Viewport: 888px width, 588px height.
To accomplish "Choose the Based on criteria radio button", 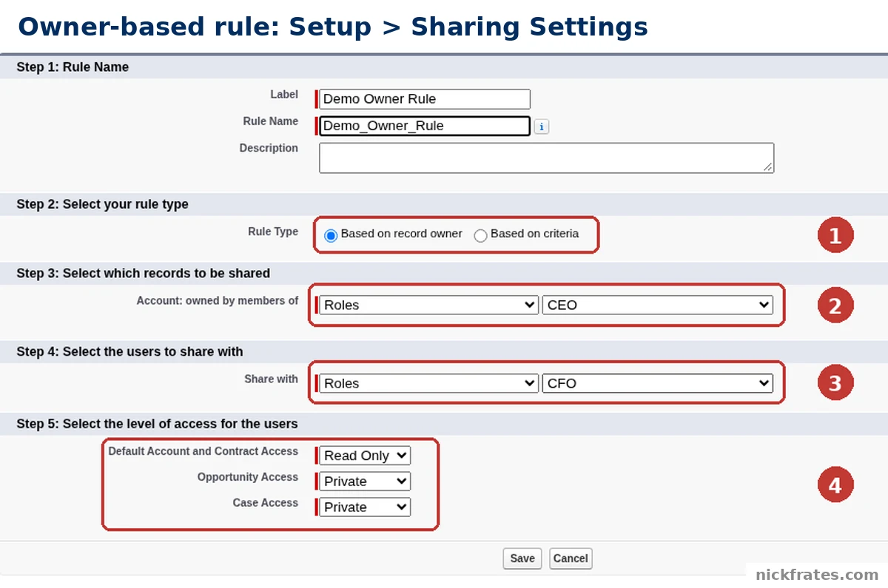I will [x=481, y=235].
